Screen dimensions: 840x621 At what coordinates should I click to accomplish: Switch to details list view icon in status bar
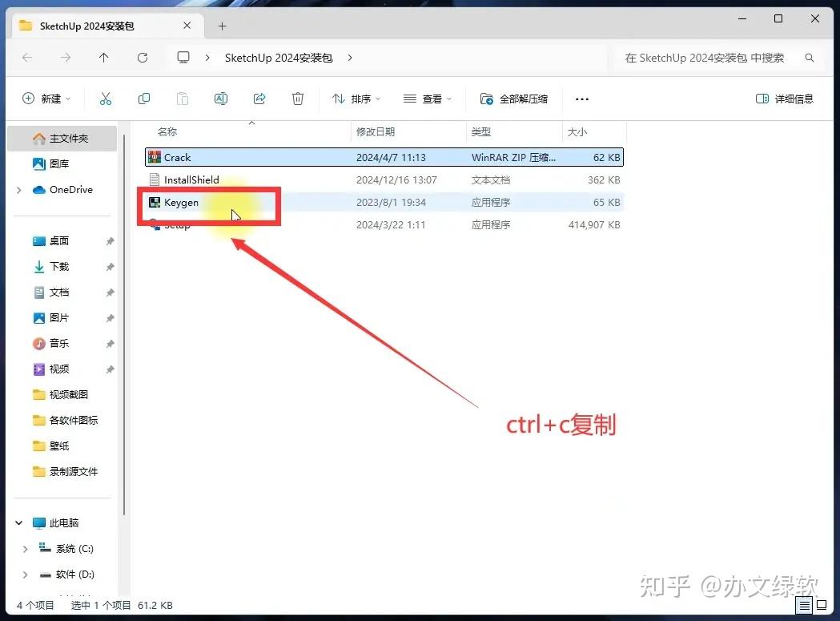[804, 606]
